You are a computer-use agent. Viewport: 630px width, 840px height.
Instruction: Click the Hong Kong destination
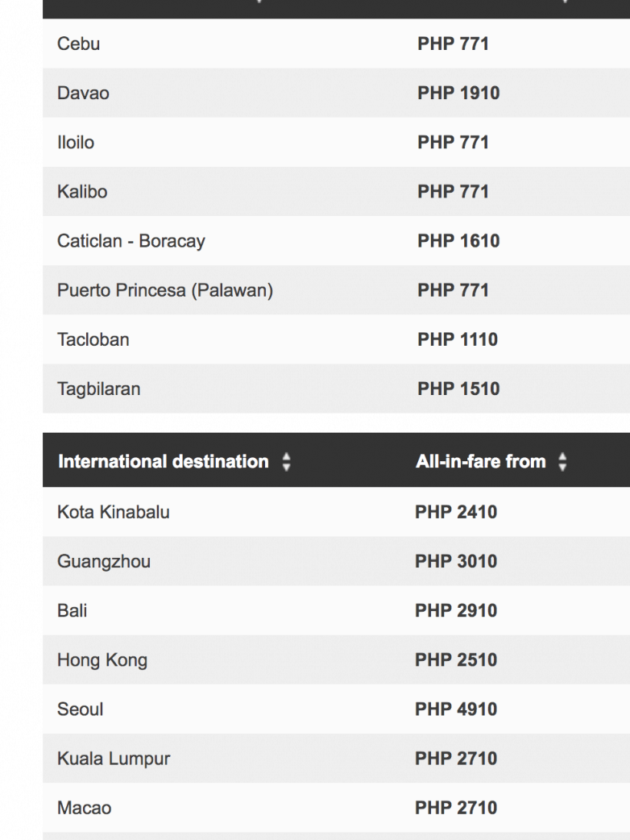pos(102,660)
